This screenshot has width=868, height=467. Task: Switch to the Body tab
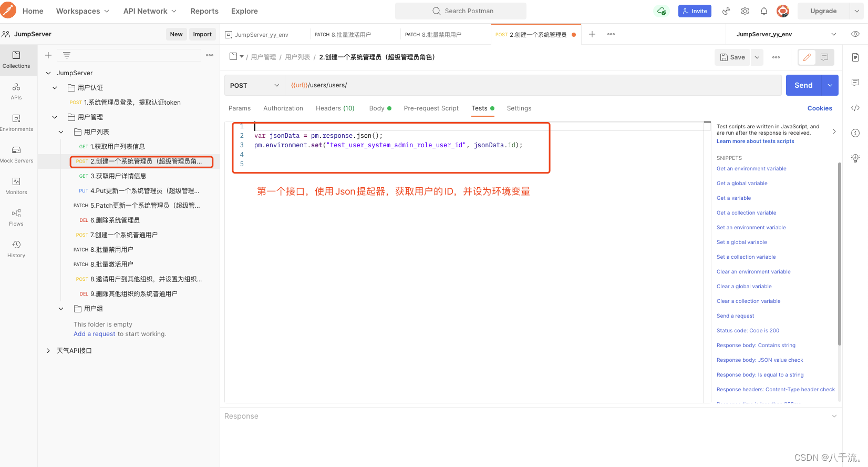tap(380, 108)
